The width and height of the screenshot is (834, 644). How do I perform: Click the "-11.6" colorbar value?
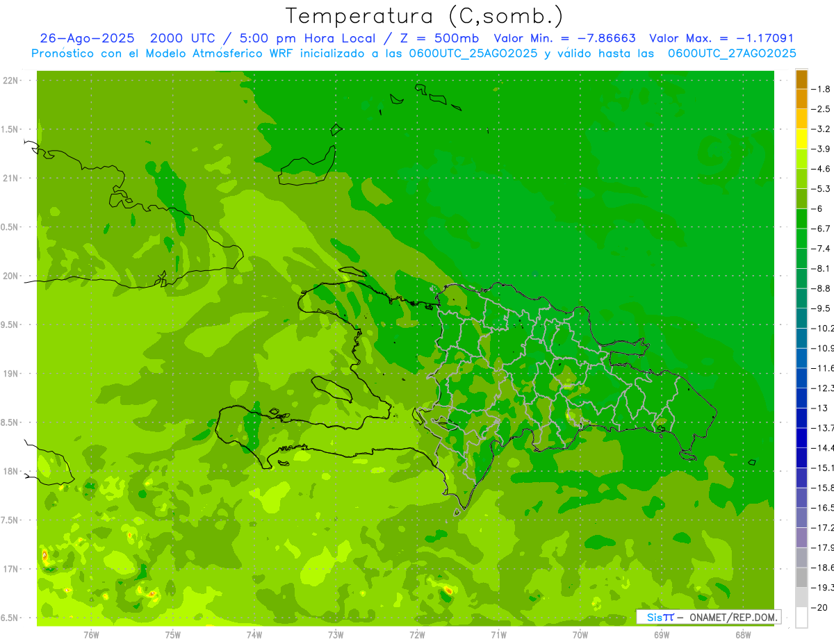coord(823,368)
